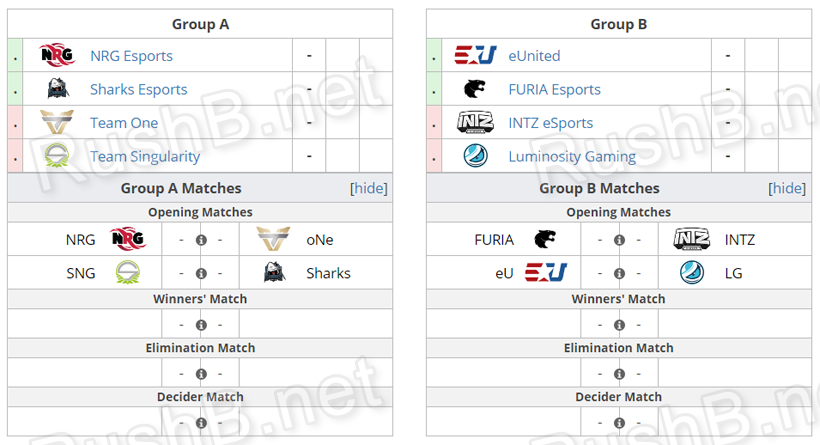Image resolution: width=820 pixels, height=445 pixels.
Task: Open Group B Elimination Match info icon
Action: pyautogui.click(x=619, y=373)
